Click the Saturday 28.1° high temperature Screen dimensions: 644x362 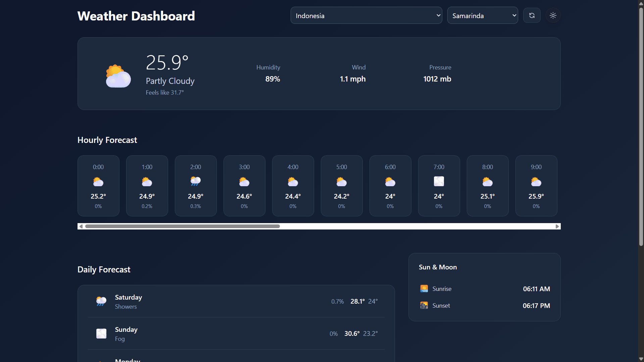click(x=357, y=301)
